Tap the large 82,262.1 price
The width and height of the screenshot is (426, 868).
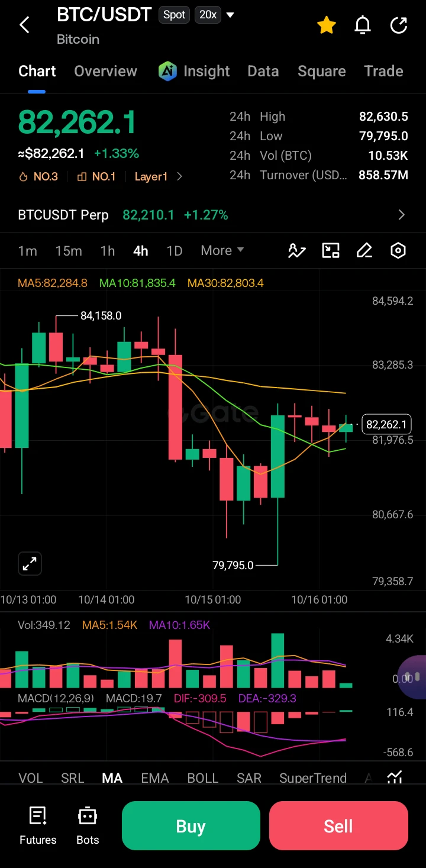(x=78, y=122)
